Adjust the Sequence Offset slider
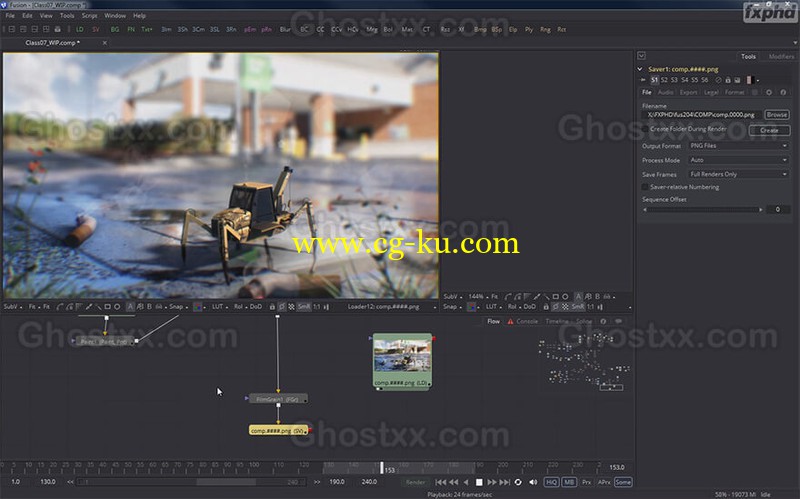 (x=703, y=210)
